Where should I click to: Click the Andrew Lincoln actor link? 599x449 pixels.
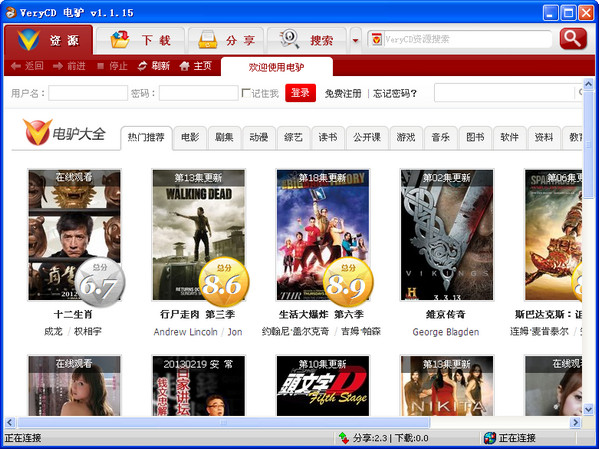tap(185, 332)
